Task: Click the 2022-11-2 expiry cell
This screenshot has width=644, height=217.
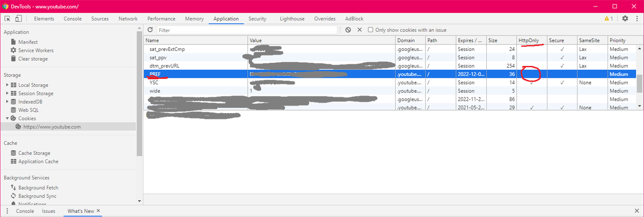Action: [471, 99]
